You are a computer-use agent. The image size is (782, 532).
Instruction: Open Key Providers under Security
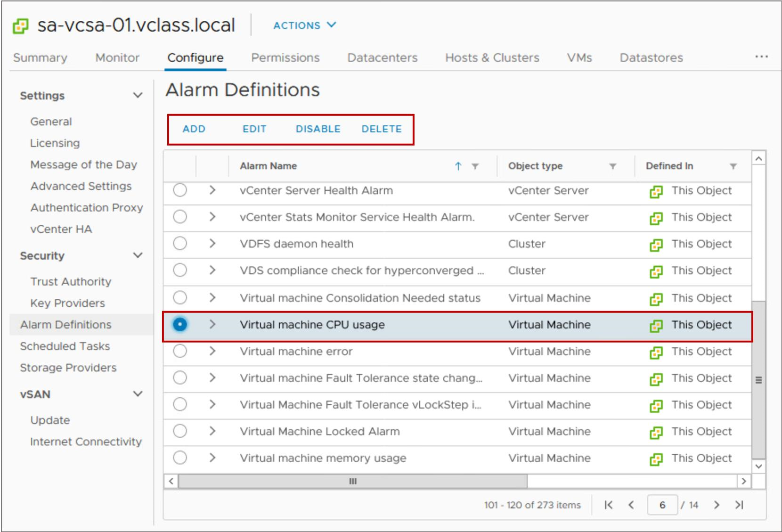pos(68,303)
